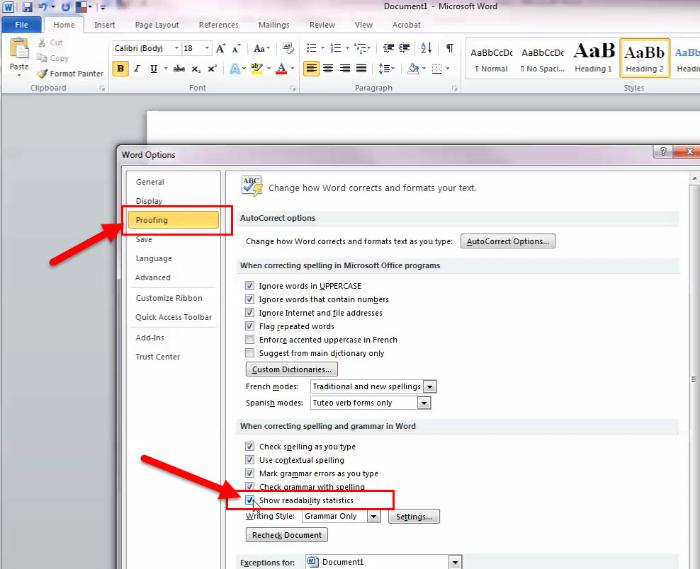Click Recheck Document button

pyautogui.click(x=287, y=535)
